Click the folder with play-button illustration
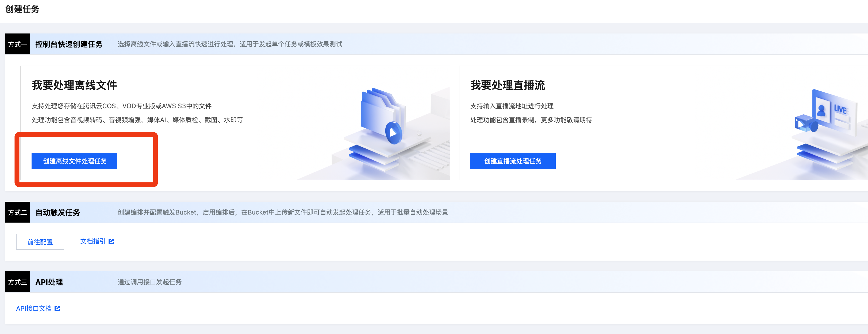The image size is (868, 334). 382,117
